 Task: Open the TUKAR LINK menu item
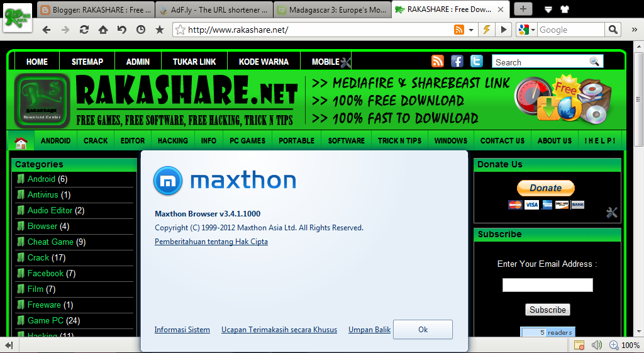point(194,62)
